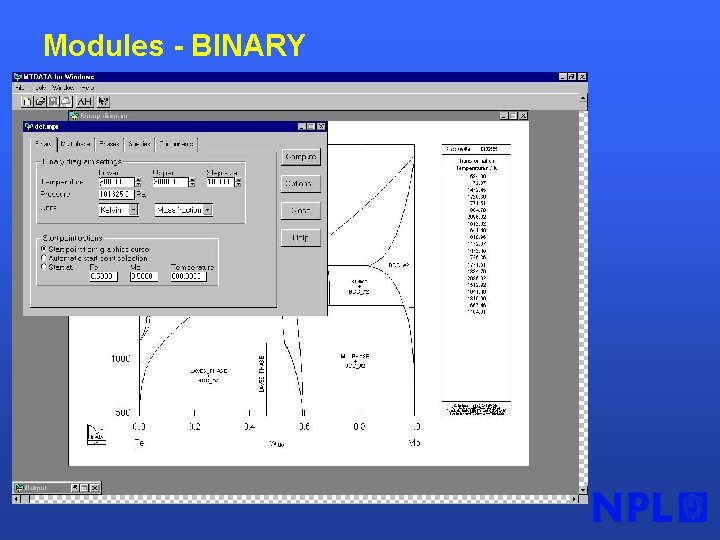Click the Output window icon
This screenshot has width=720, height=540.
point(19,488)
